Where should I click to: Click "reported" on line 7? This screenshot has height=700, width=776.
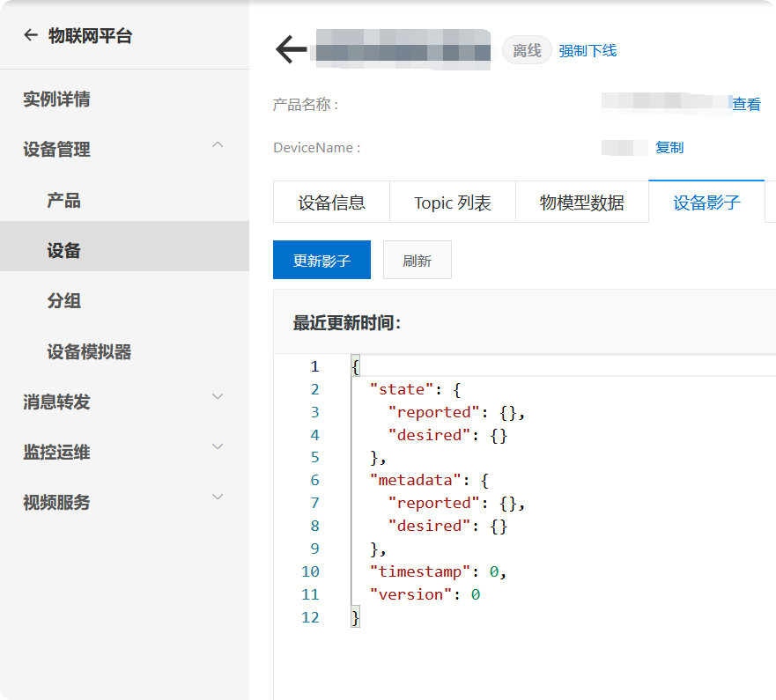(x=433, y=503)
